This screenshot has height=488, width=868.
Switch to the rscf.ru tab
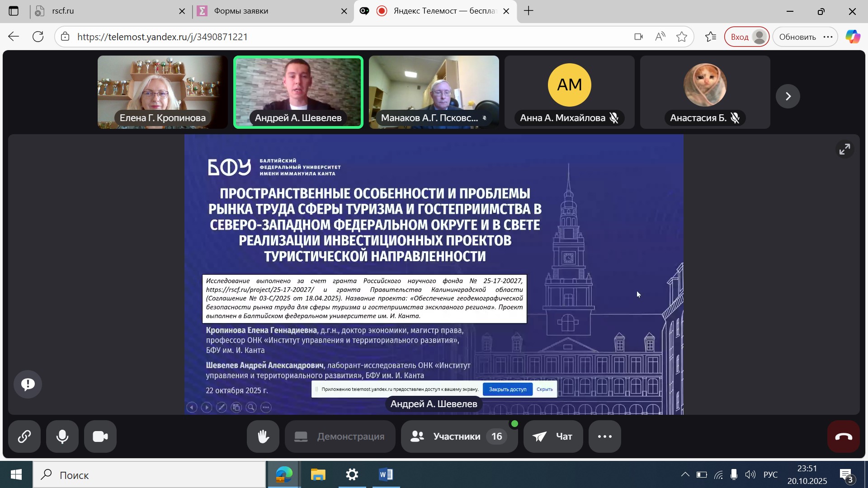[x=104, y=11]
